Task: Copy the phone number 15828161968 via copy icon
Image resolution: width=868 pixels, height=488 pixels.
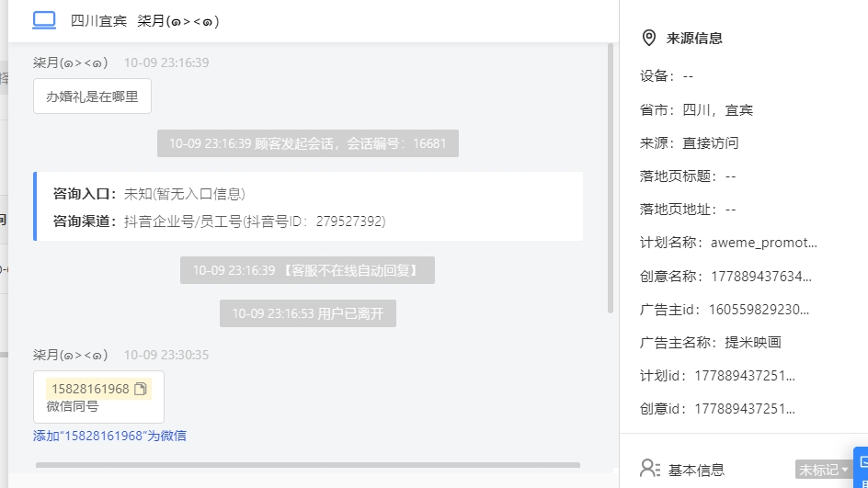Action: (141, 389)
